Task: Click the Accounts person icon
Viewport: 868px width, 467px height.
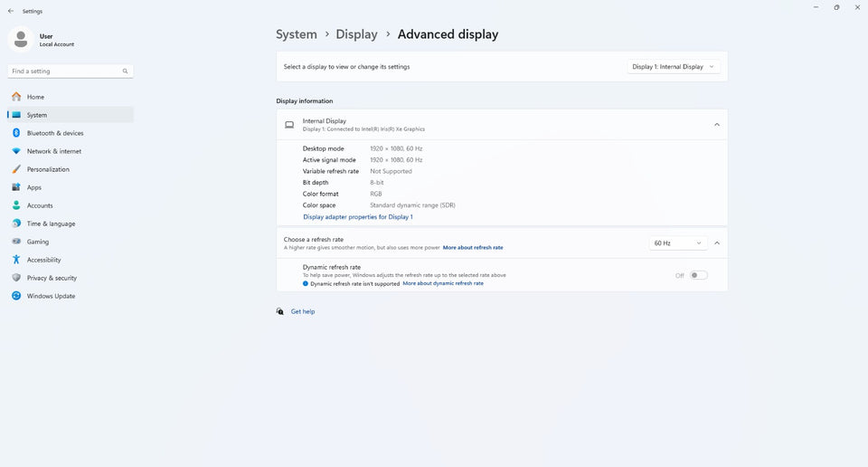Action: 16,205
